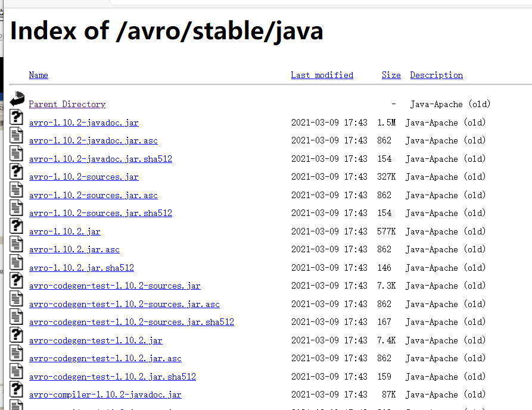The width and height of the screenshot is (532, 410).
Task: Click the 87K size of avro-compiler javadoc jar
Action: tap(389, 394)
